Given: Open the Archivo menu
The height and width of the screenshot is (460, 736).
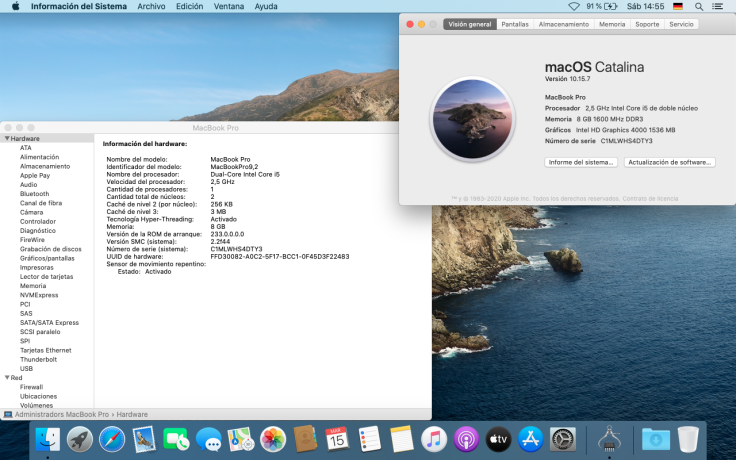Looking at the screenshot, I should pos(151,6).
